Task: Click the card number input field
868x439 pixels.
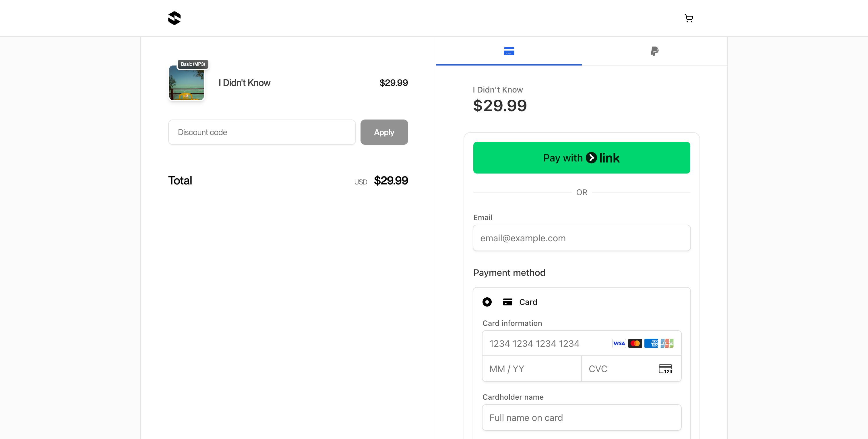Action: pyautogui.click(x=546, y=343)
